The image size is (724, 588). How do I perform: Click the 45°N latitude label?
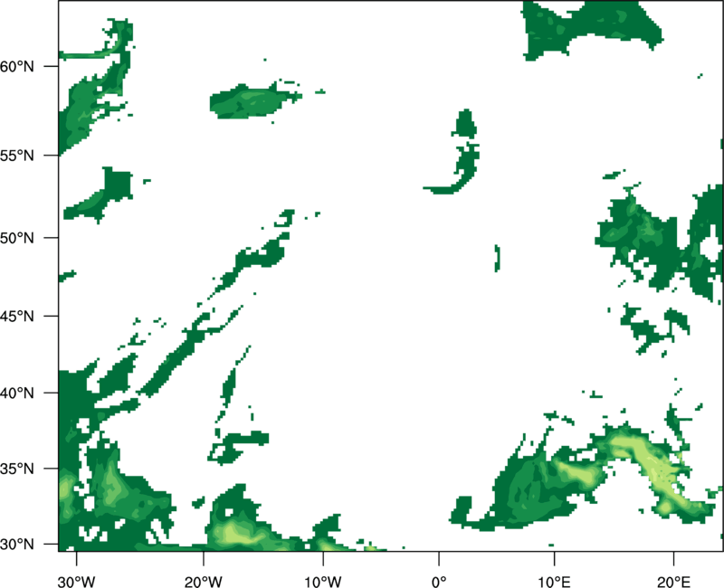(x=17, y=316)
